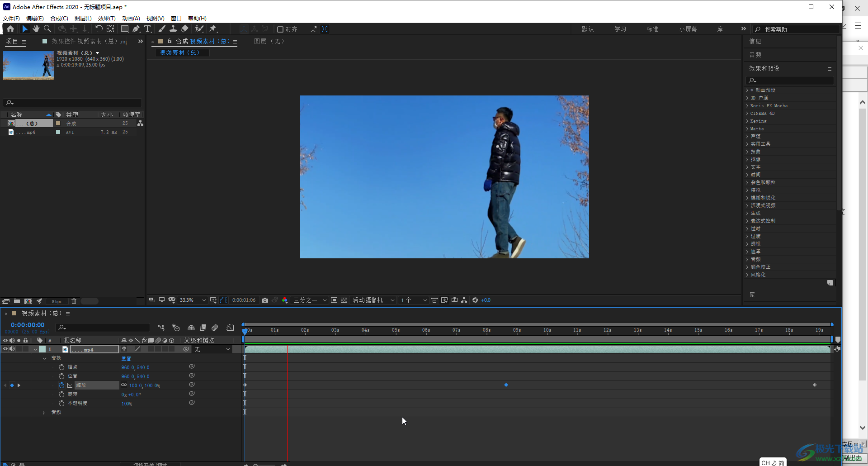The width and height of the screenshot is (868, 466).
Task: Click the 重置 transform reset link
Action: [x=126, y=359]
